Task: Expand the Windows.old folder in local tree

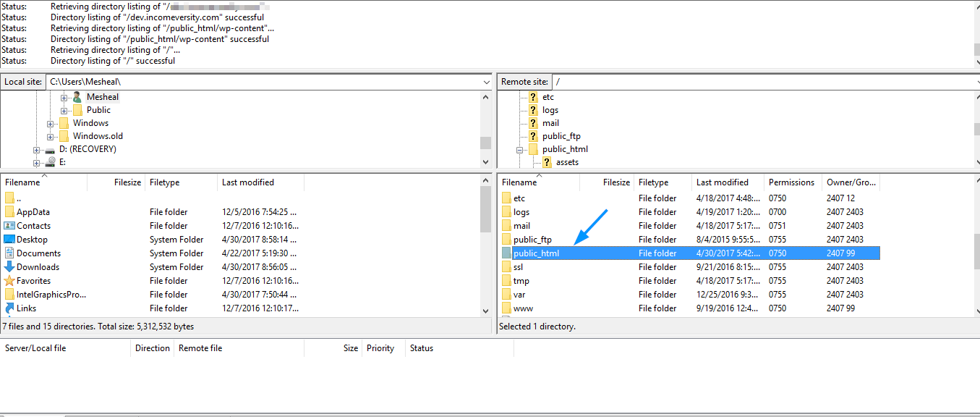Action: [x=51, y=137]
